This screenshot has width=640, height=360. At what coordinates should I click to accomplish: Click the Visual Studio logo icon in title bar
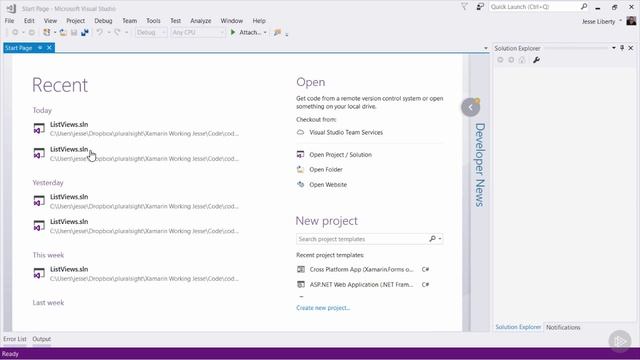coord(11,8)
